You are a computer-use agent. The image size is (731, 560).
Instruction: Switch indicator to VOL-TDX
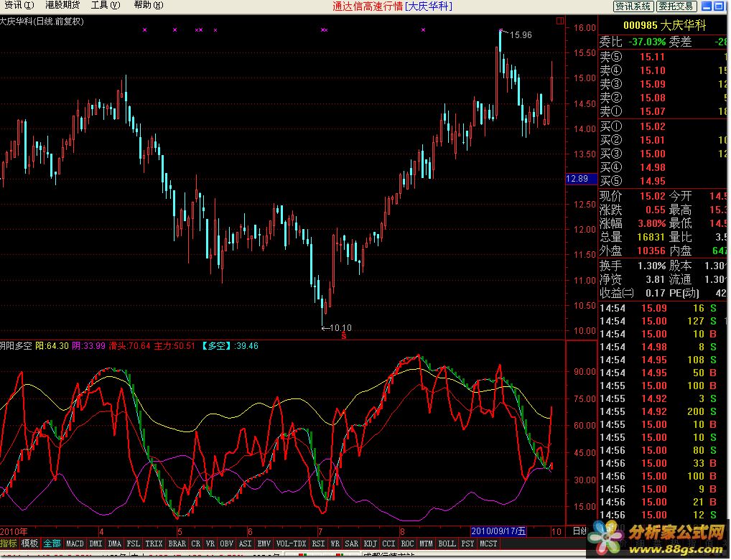[x=292, y=543]
